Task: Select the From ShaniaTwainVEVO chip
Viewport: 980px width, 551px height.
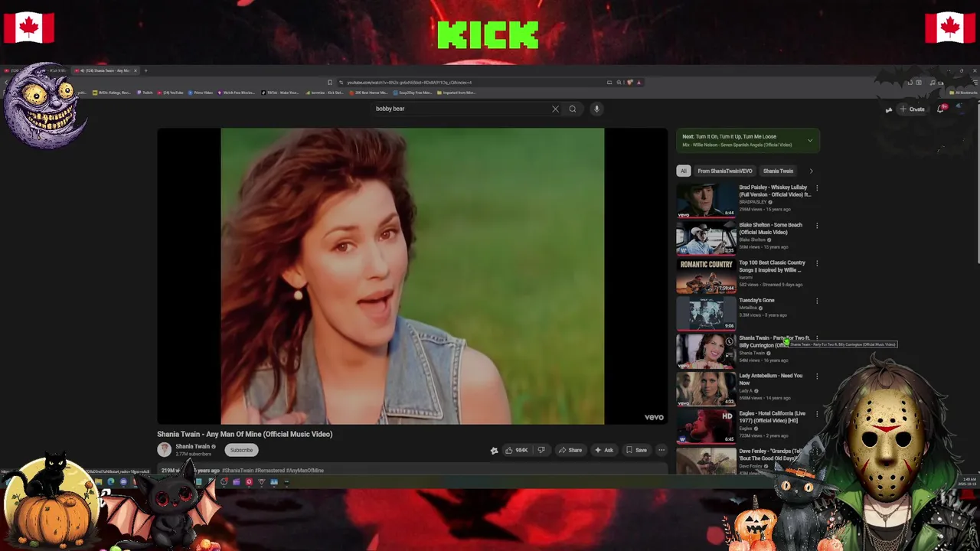Action: (724, 171)
